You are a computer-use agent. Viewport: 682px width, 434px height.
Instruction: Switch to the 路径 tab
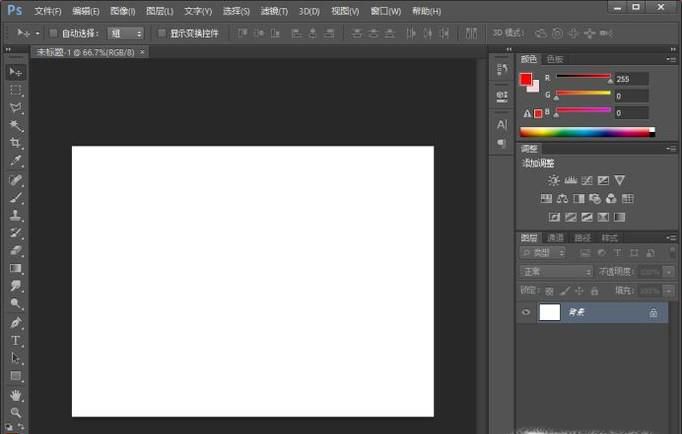(582, 237)
